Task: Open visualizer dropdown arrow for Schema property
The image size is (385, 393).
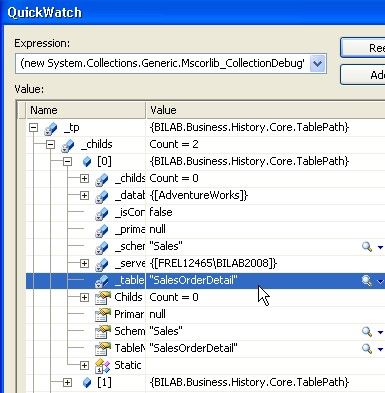Action: click(x=380, y=332)
